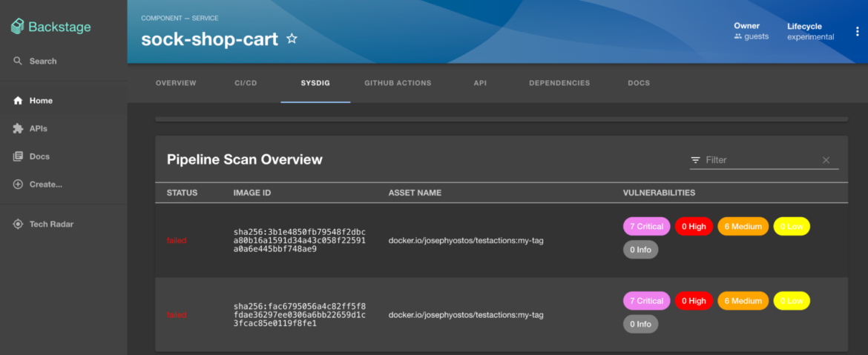
Task: Click 0 High chip in sha256:fac67950 row
Action: pos(694,301)
